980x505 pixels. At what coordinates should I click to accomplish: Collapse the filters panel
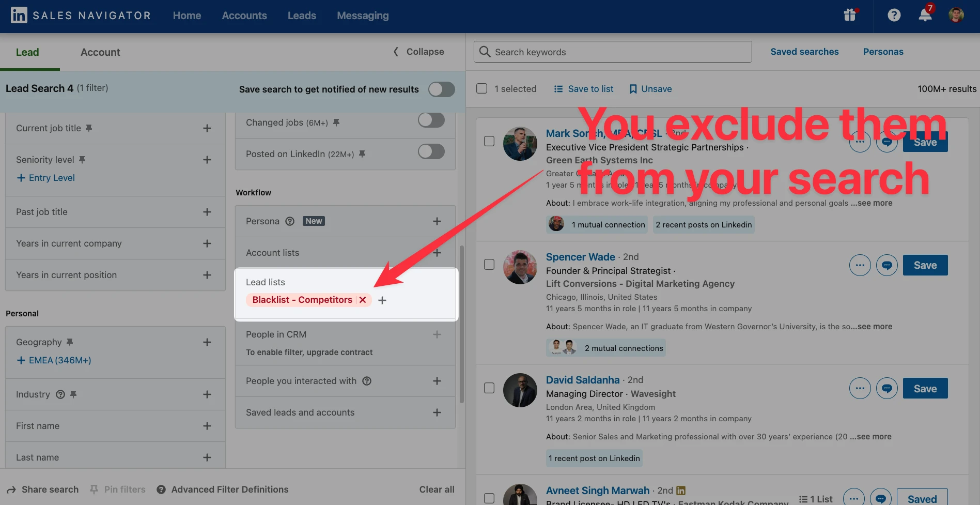pos(418,52)
